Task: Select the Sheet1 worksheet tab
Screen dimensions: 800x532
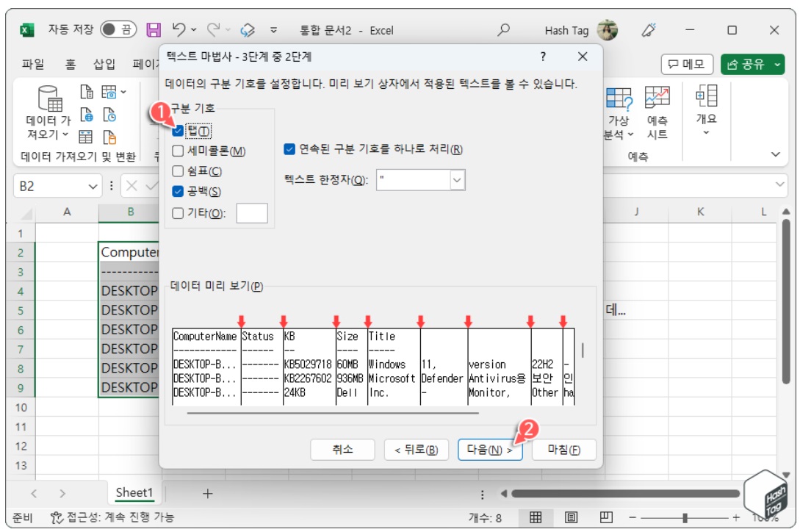Action: tap(134, 492)
